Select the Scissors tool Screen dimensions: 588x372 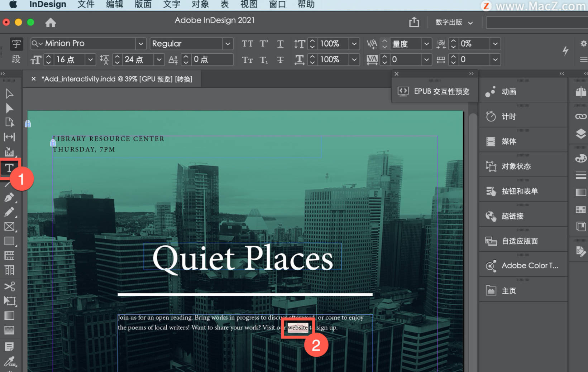(x=9, y=286)
